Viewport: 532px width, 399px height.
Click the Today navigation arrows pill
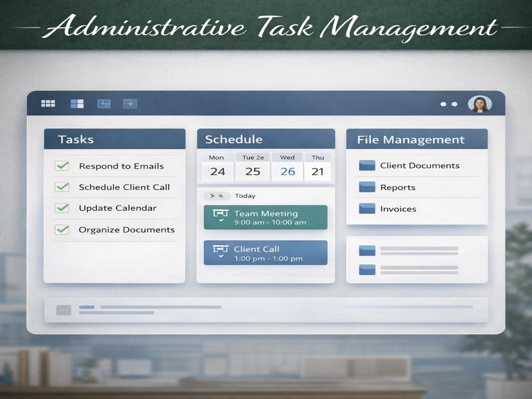217,196
